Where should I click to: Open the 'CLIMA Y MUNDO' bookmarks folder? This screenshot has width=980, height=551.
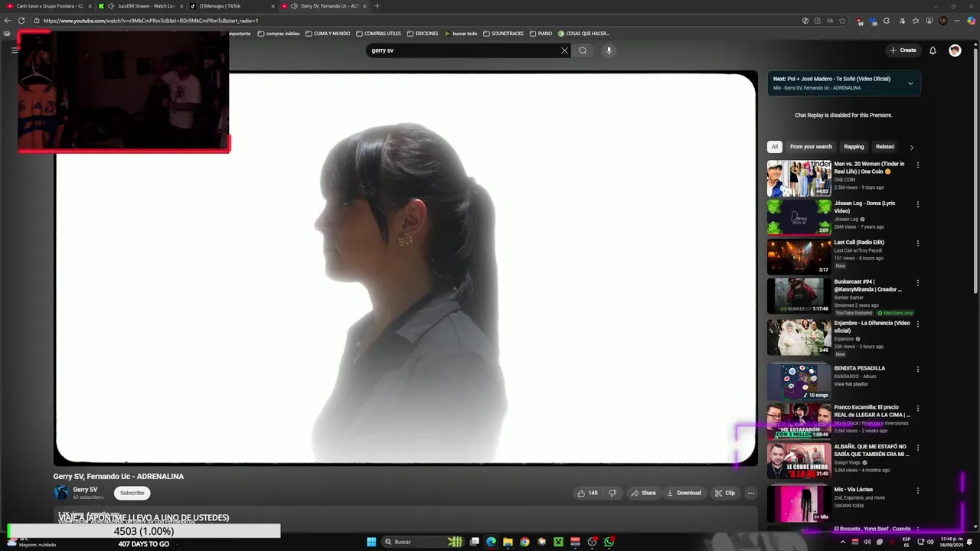[x=328, y=34]
